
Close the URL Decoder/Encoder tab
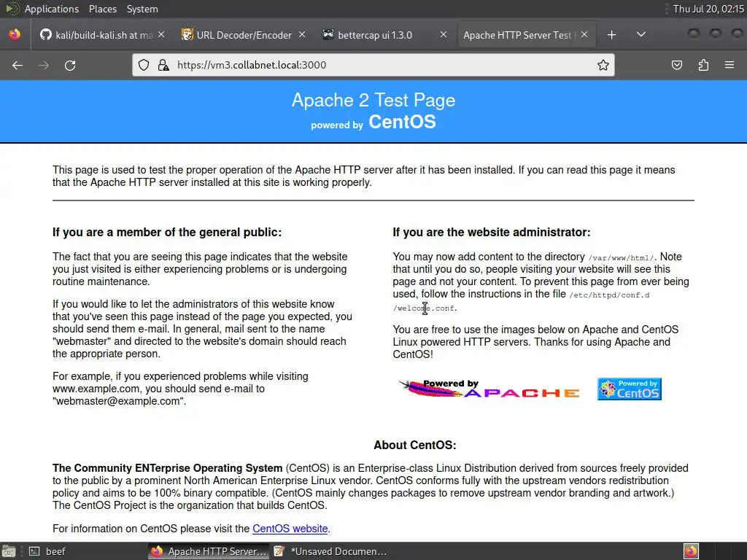tap(302, 34)
